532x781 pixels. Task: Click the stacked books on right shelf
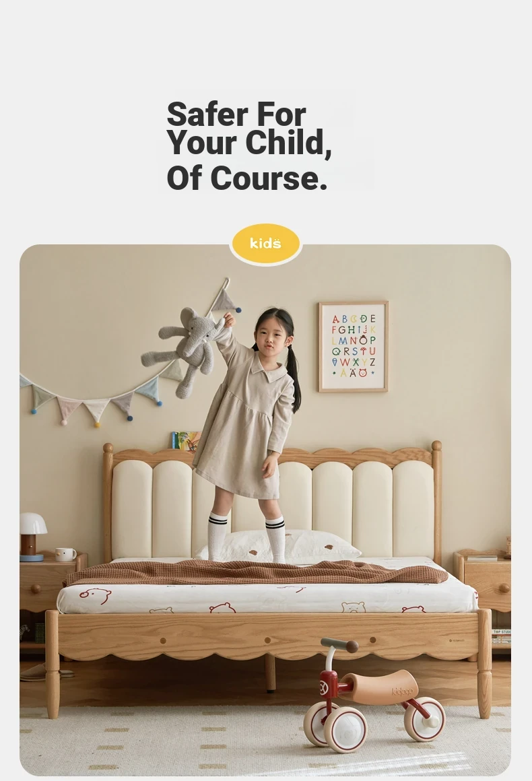501,637
